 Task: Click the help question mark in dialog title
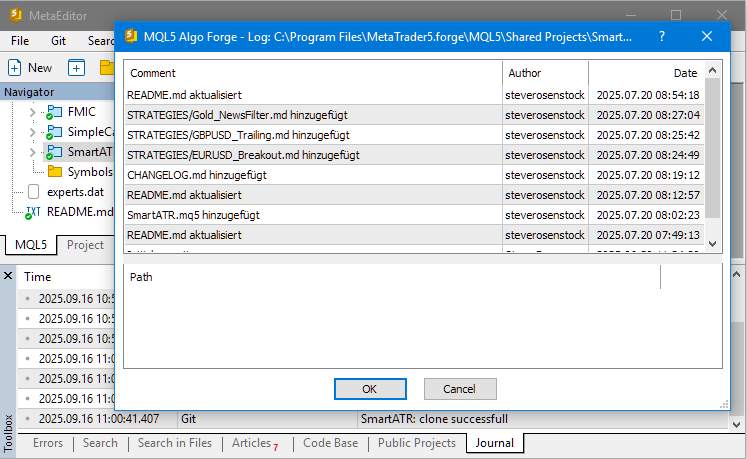662,36
